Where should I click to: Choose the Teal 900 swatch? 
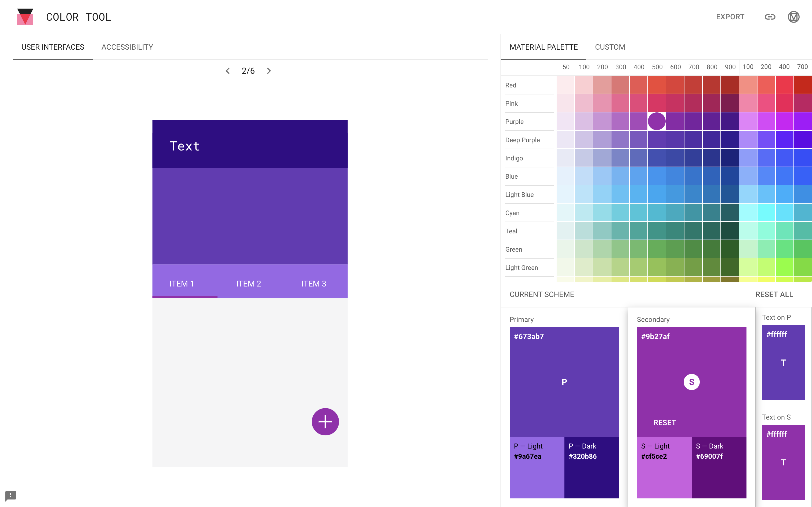(730, 231)
